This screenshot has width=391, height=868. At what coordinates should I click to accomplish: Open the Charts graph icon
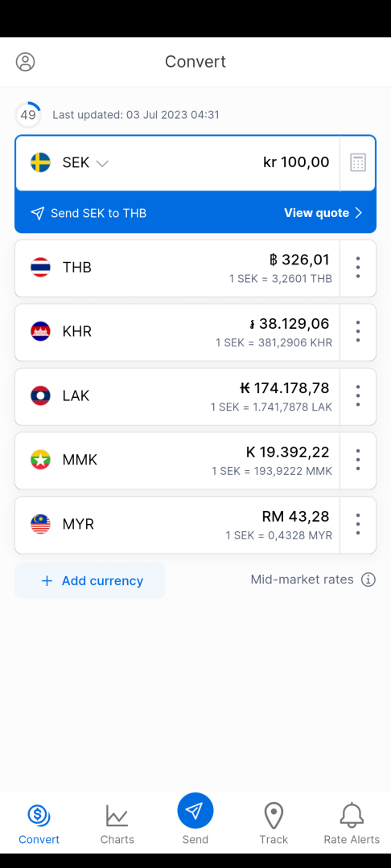point(117,816)
